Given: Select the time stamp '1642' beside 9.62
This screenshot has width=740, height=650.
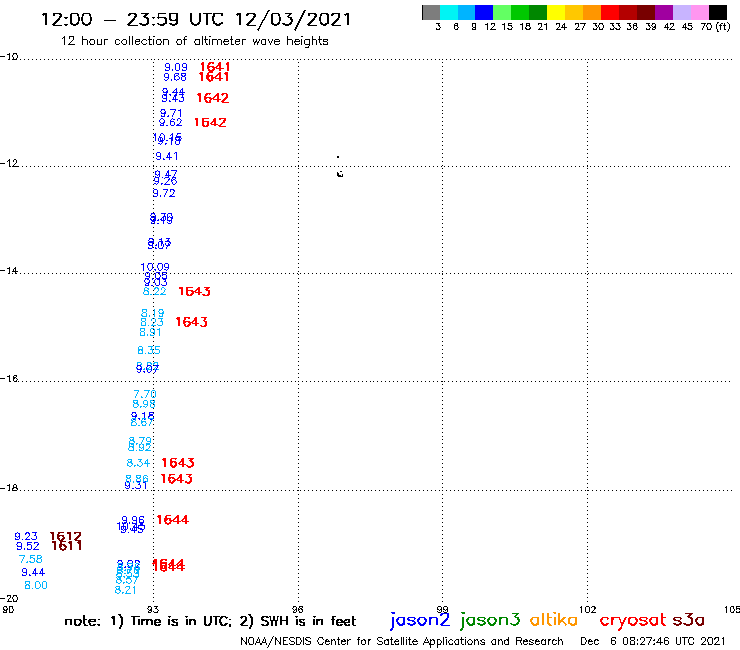Looking at the screenshot, I should (210, 123).
